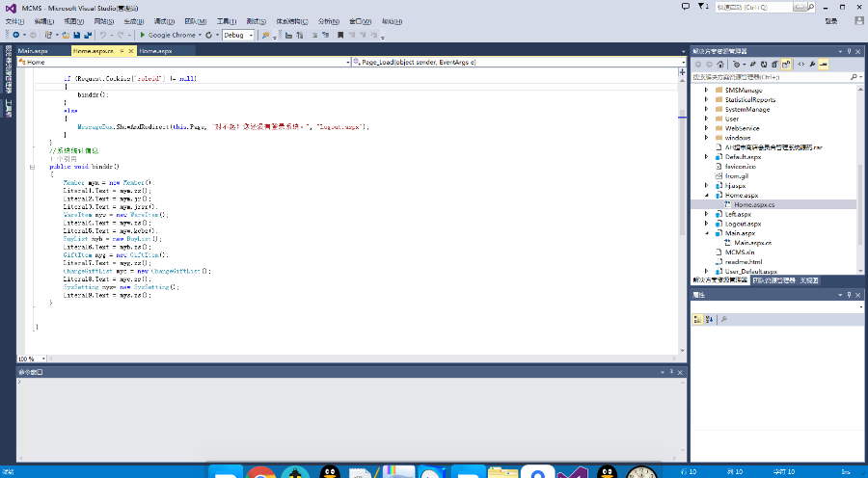Select Main.aspx.cs in Solution Explorer

753,243
